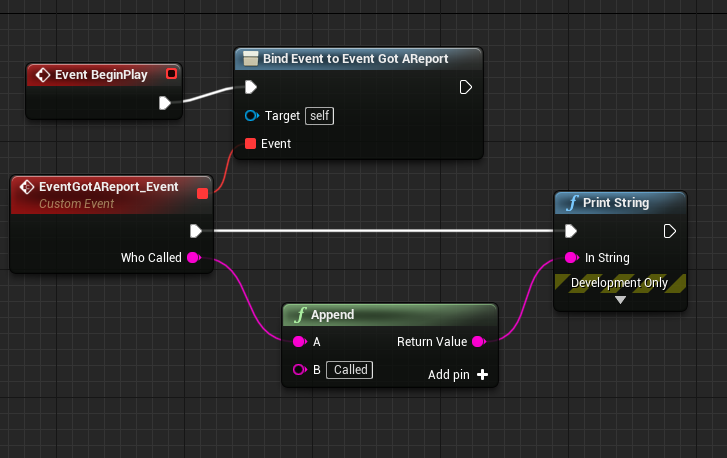The image size is (727, 458).
Task: Select the Bind Event to Event Got AReport title
Action: pyautogui.click(x=355, y=59)
